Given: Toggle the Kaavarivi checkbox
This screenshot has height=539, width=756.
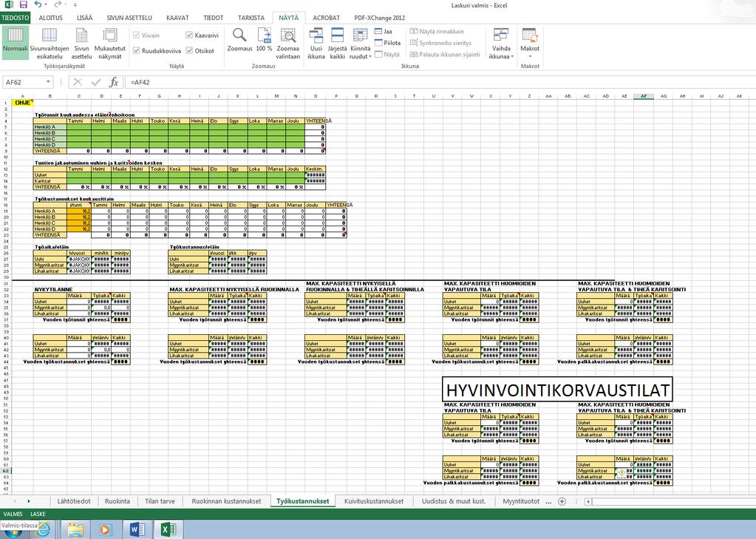Looking at the screenshot, I should tap(189, 35).
